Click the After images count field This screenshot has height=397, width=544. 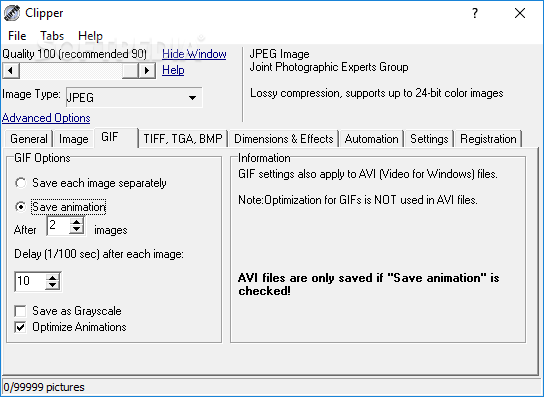pyautogui.click(x=58, y=226)
